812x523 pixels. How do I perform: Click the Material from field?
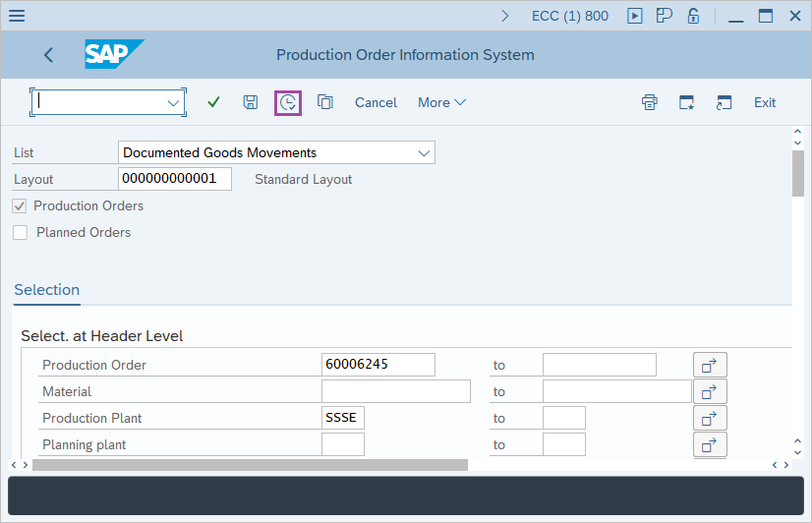tap(395, 391)
